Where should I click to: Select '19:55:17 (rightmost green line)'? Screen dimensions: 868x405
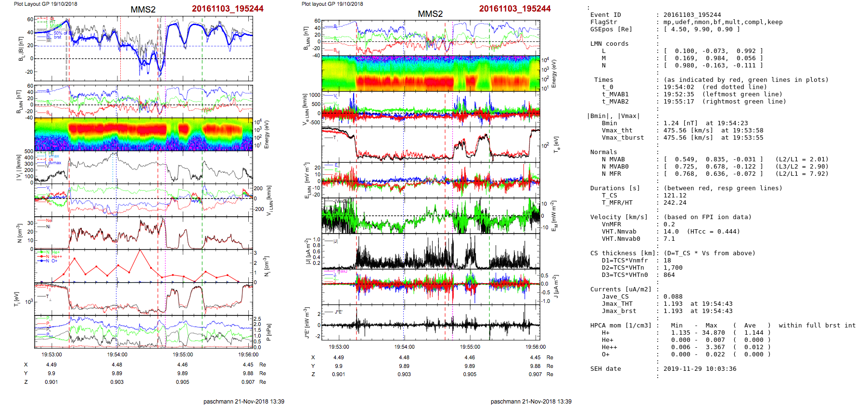pos(725,102)
